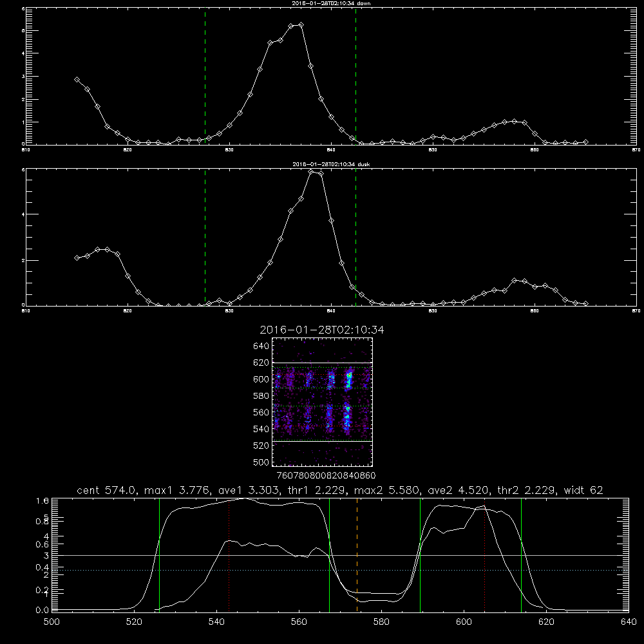Click the '760780800820840860' x-axis labels under the spectral image
Viewport: 644px width, 644px height.
click(x=326, y=475)
